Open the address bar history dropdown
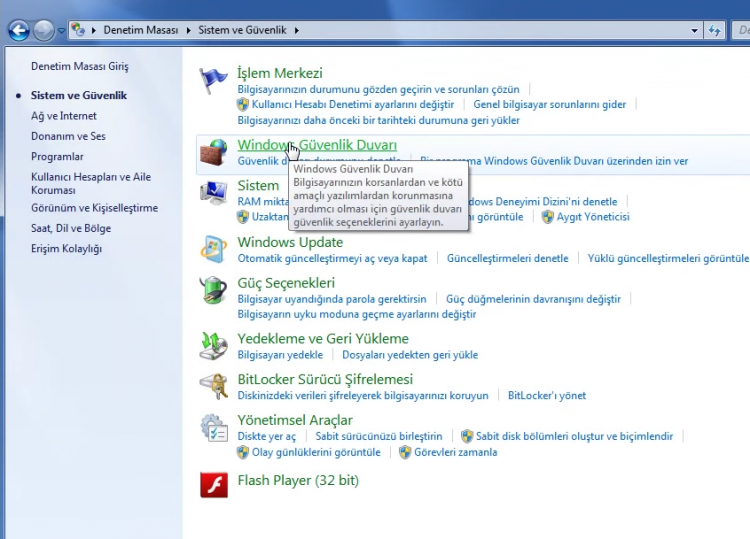This screenshot has height=539, width=750. coord(695,31)
